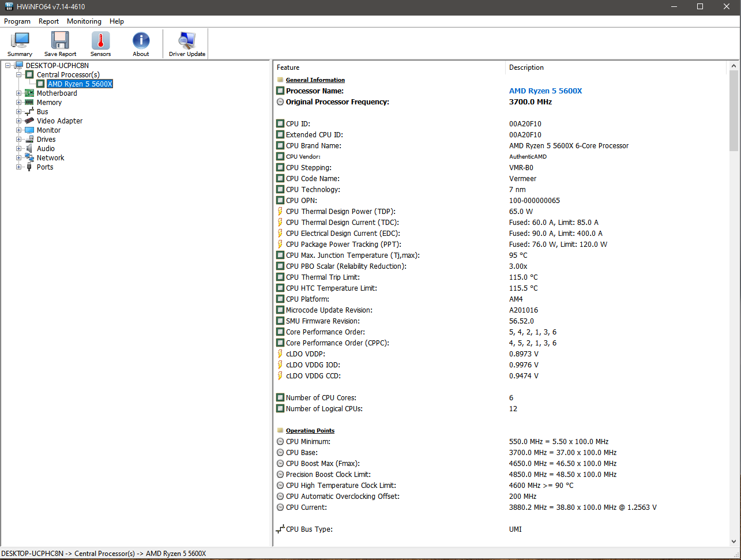Expand the Motherboard tree node
741x560 pixels.
(19, 93)
